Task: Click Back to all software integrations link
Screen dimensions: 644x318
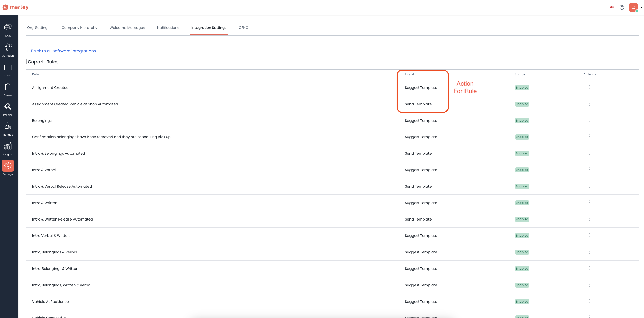Action: pos(61,51)
